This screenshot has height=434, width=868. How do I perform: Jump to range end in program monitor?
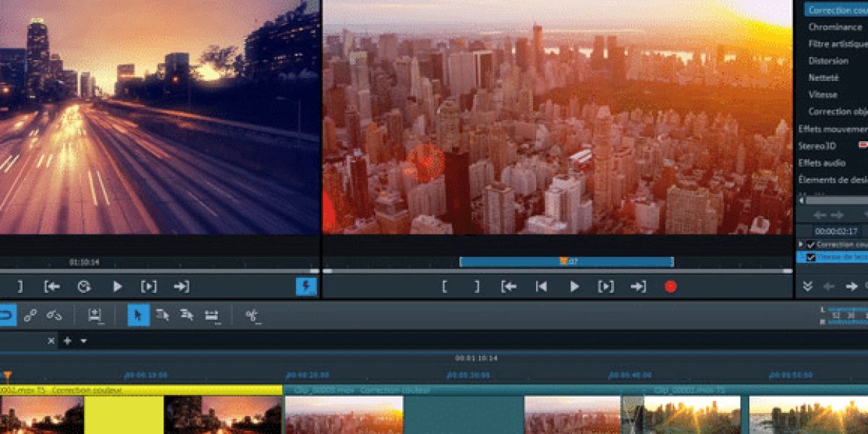tap(638, 286)
